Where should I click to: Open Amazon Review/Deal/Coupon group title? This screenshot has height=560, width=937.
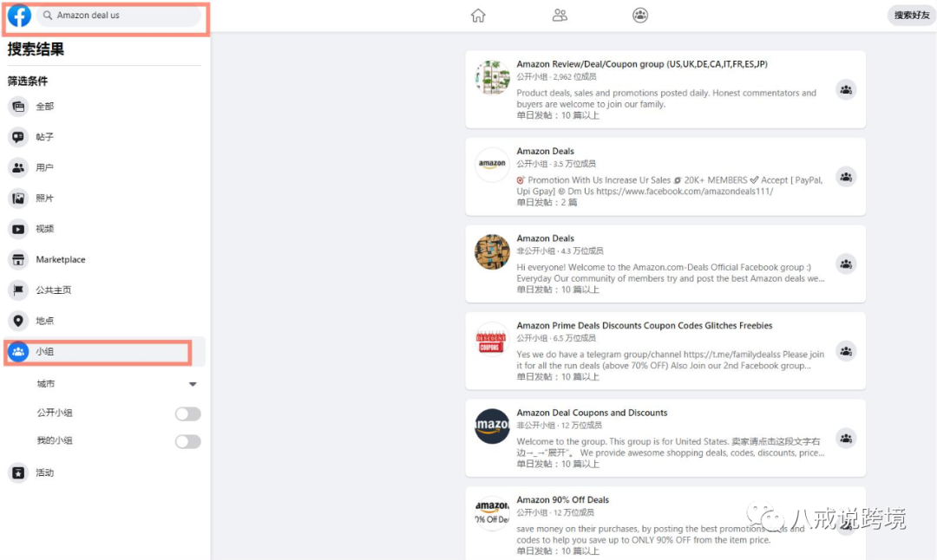click(x=642, y=64)
